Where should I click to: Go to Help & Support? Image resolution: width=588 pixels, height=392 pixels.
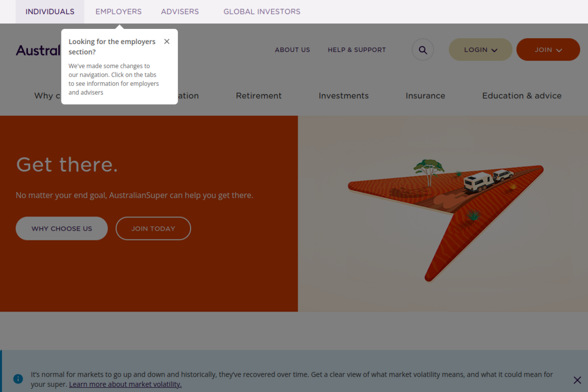click(x=356, y=50)
